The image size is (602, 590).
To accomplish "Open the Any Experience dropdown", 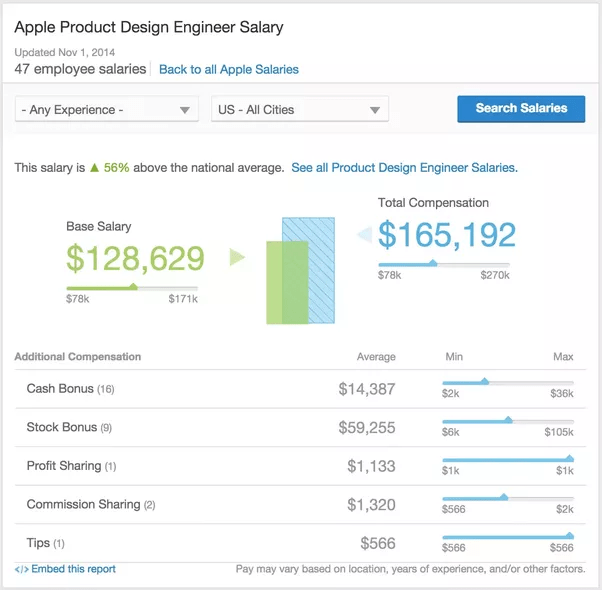I will [x=107, y=109].
